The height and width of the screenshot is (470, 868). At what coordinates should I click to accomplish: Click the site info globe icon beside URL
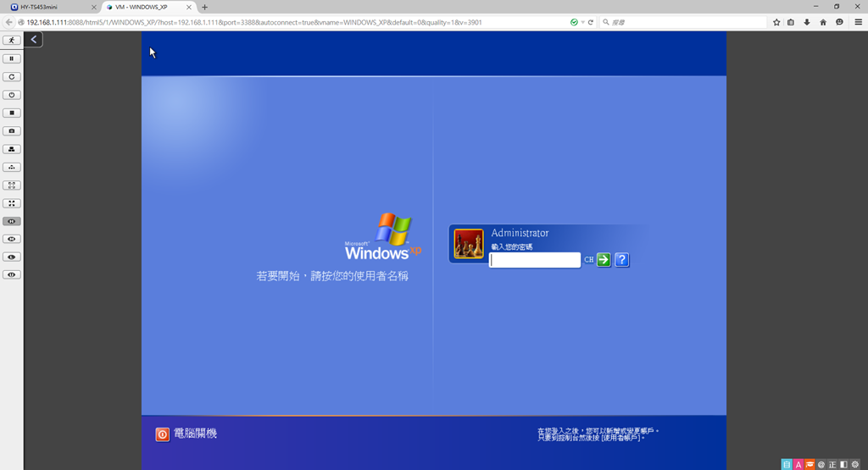(x=21, y=23)
